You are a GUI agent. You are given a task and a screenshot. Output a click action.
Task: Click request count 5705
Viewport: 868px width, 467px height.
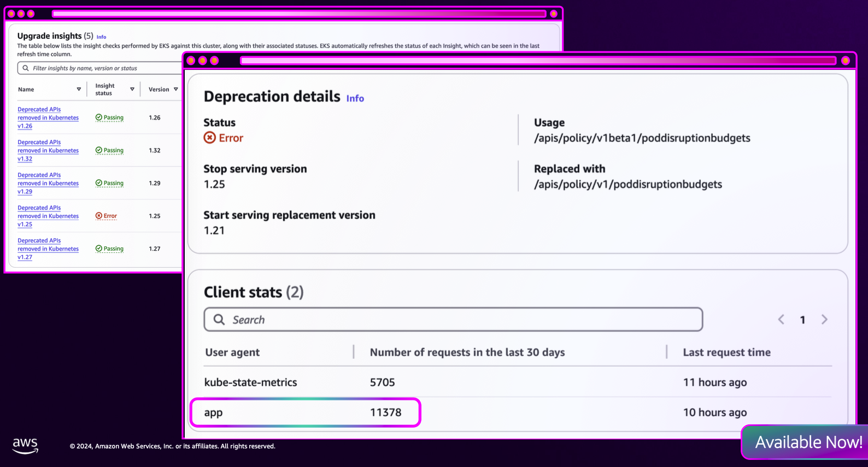383,383
